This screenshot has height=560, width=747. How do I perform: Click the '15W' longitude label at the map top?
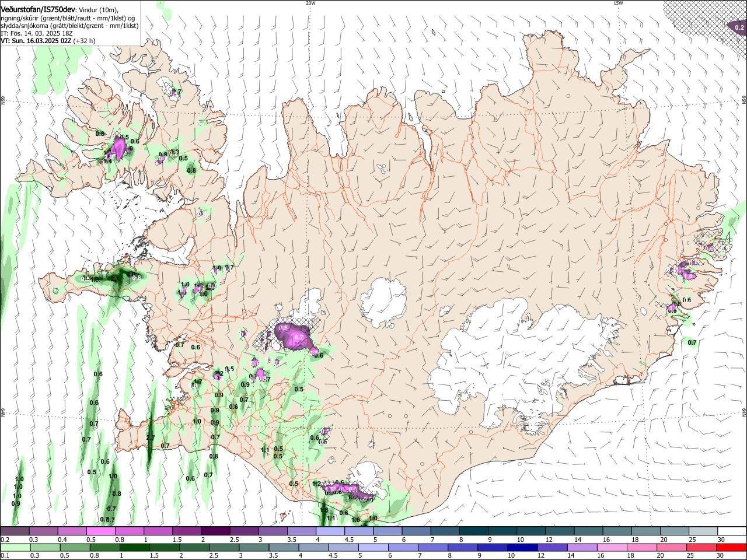click(x=618, y=3)
